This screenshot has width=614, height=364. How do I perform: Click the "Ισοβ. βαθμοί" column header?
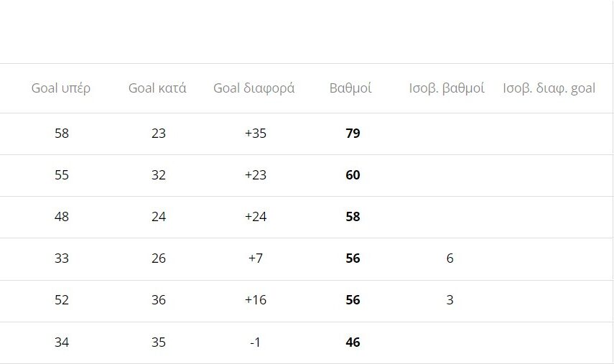447,88
